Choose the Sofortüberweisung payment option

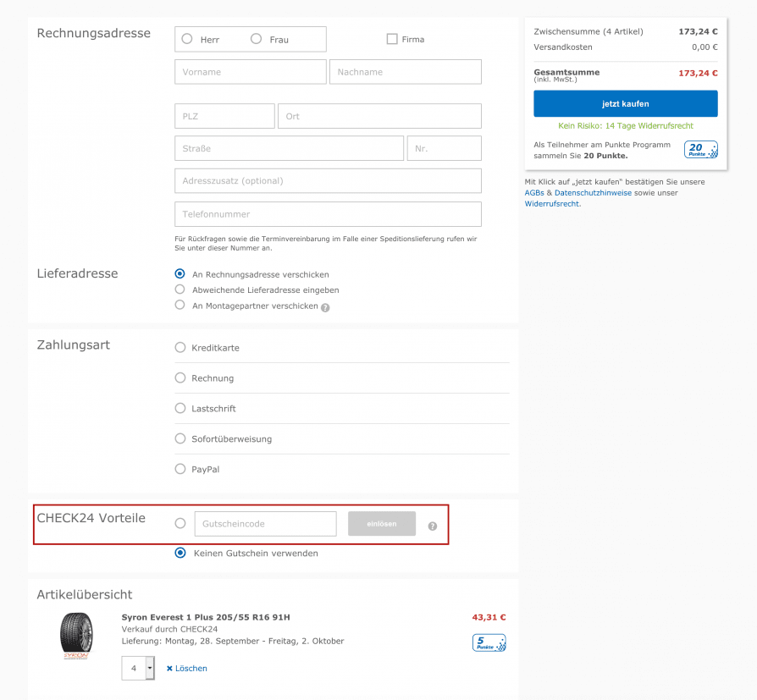[x=180, y=438]
